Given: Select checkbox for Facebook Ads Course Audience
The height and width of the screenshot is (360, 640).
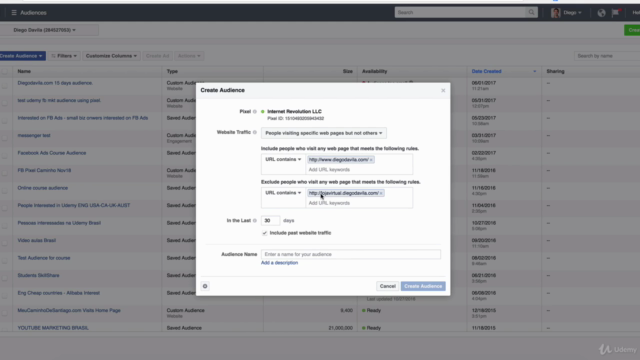Looking at the screenshot, I should [x=4, y=156].
